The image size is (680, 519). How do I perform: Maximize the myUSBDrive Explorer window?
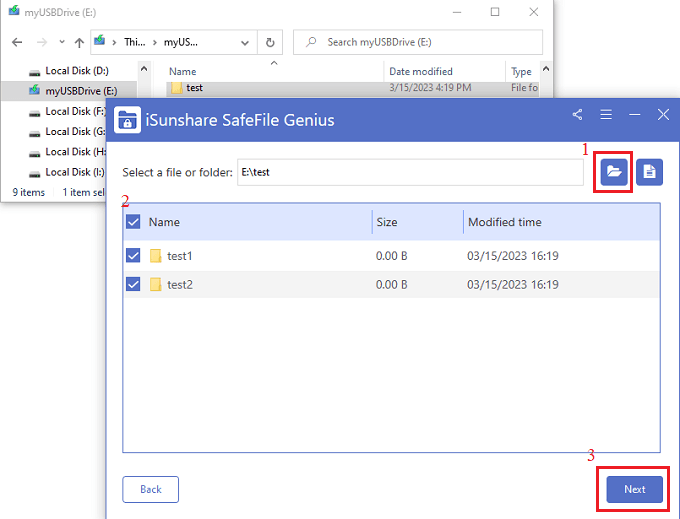[495, 12]
